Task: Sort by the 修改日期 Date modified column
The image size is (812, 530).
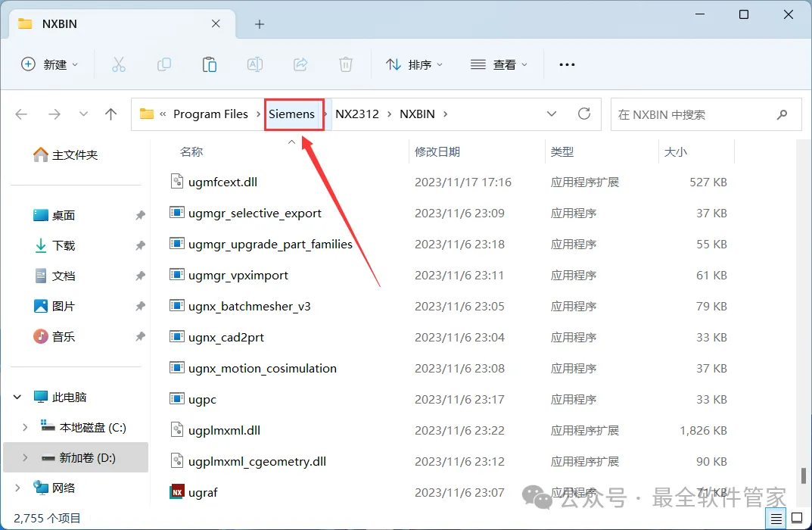Action: [x=437, y=151]
